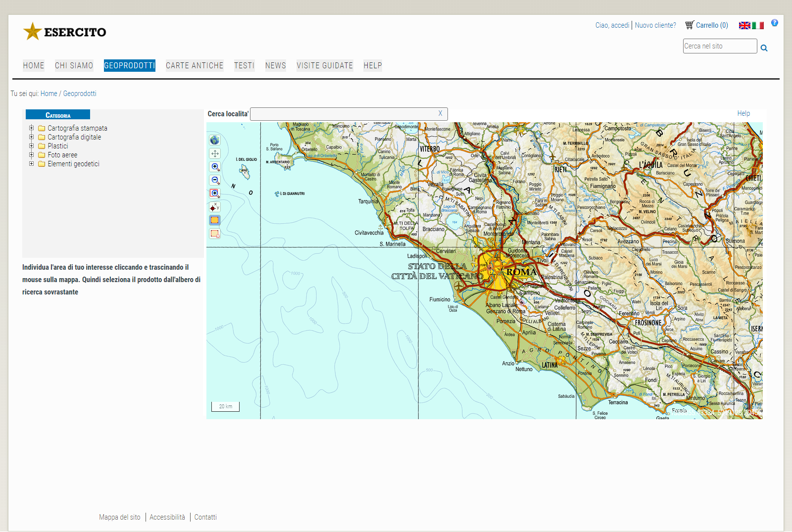Click the Cerca nel sito search field
Viewport: 792px width, 532px height.
click(719, 46)
